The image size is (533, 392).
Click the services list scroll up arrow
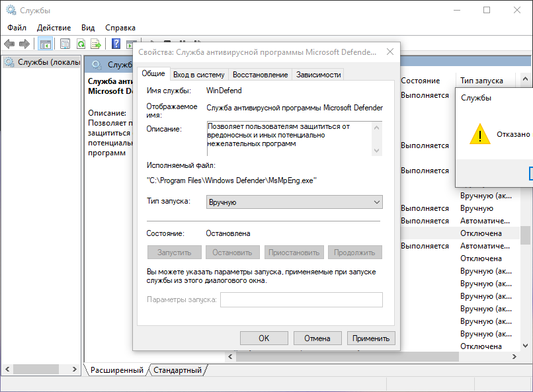(x=525, y=79)
